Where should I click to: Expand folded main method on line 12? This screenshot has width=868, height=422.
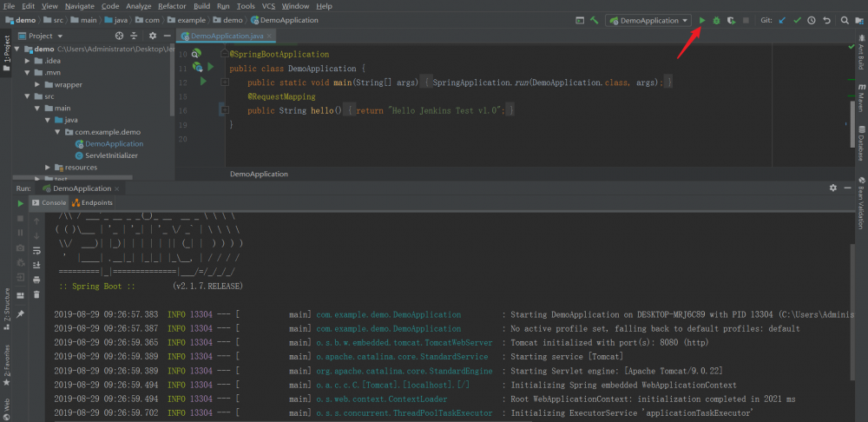tap(225, 81)
